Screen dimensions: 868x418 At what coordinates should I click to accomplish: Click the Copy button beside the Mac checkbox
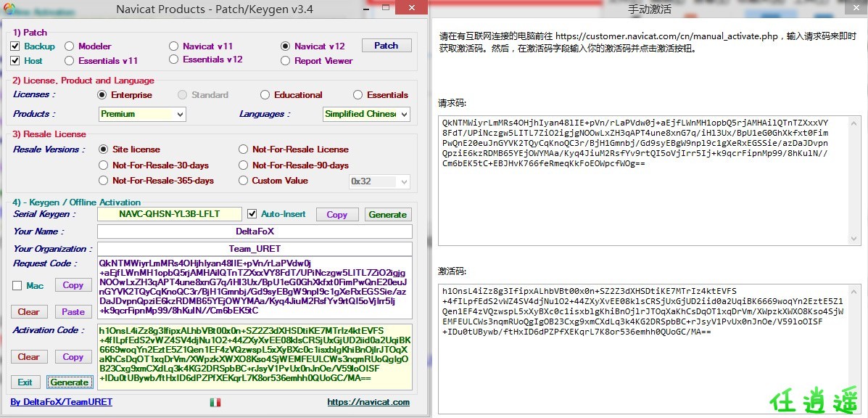point(73,285)
